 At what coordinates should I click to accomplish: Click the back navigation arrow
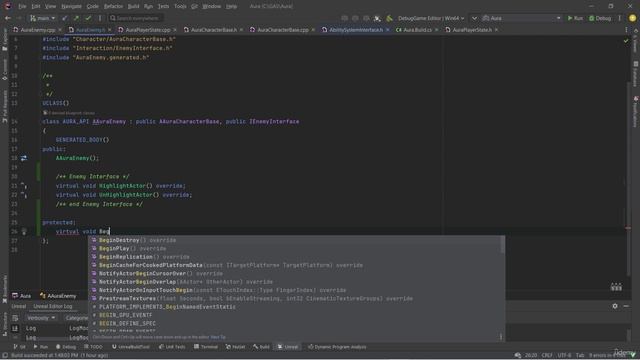pyautogui.click(x=8, y=18)
